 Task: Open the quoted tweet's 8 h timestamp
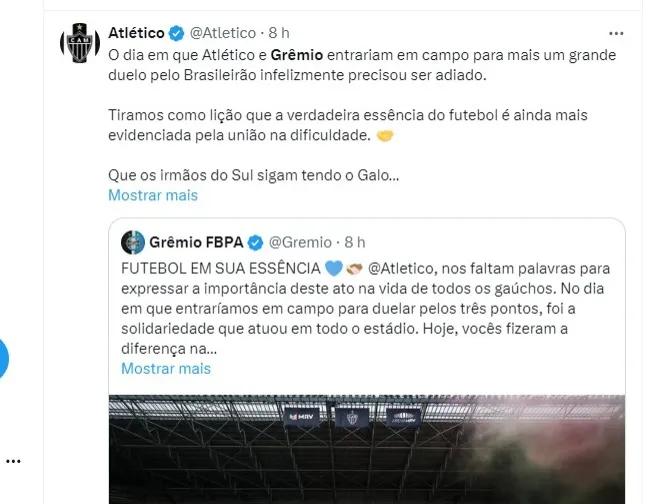click(x=355, y=242)
